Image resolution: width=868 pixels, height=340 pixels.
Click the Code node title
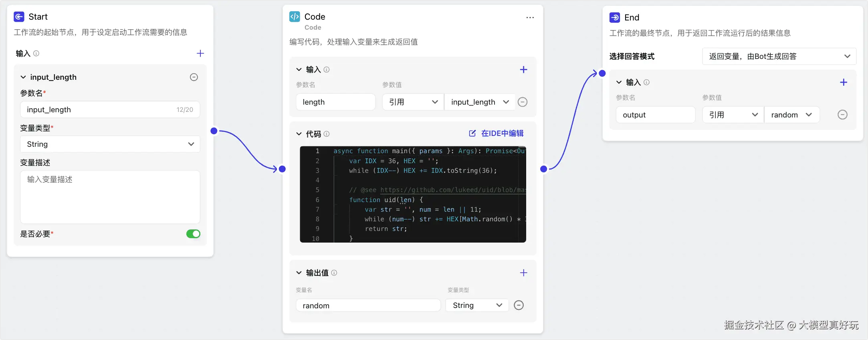click(315, 17)
